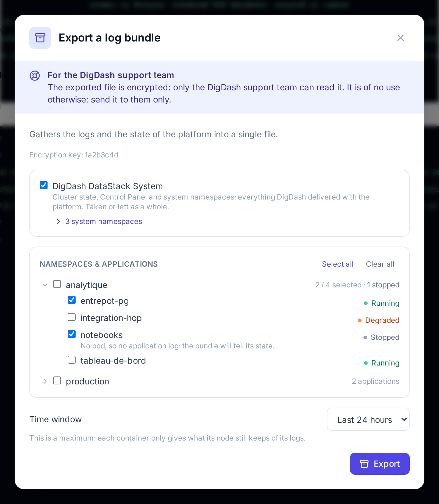439x504 pixels.
Task: Click the lifebuoy support icon
Action: [x=35, y=76]
